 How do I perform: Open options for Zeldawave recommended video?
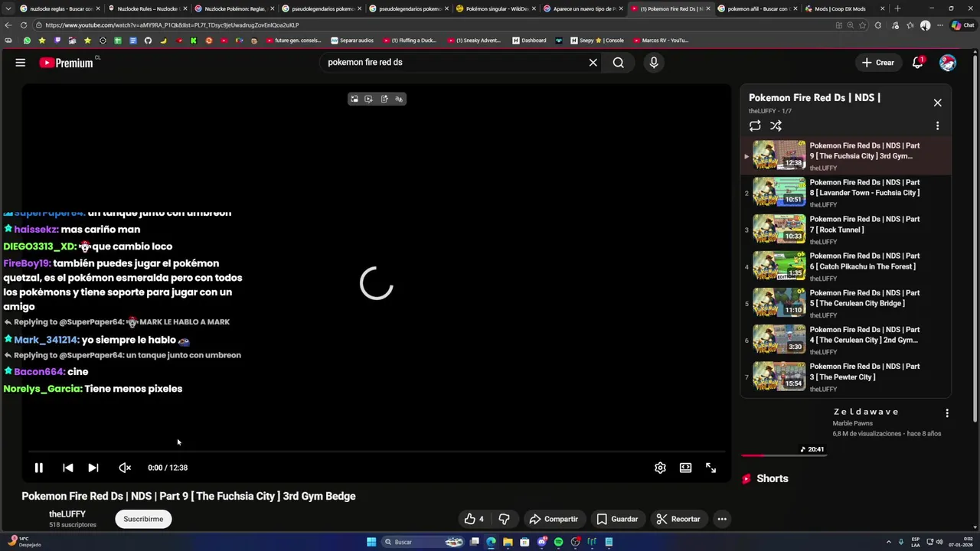pos(947,413)
